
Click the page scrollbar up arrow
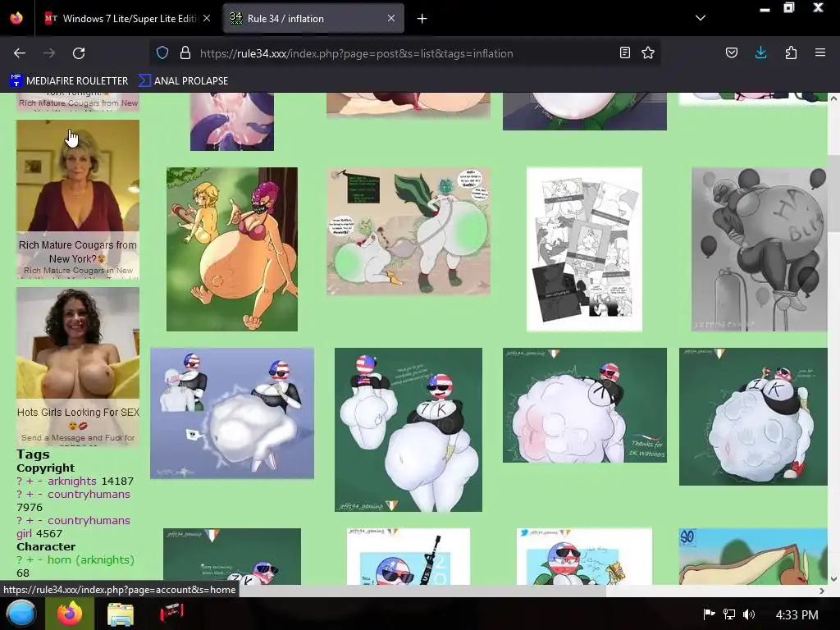click(x=833, y=98)
